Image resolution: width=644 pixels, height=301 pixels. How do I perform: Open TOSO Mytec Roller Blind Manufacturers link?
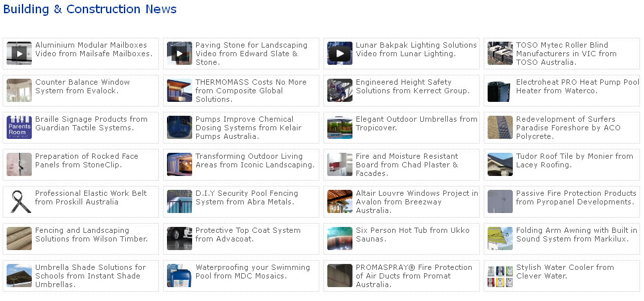pyautogui.click(x=566, y=54)
